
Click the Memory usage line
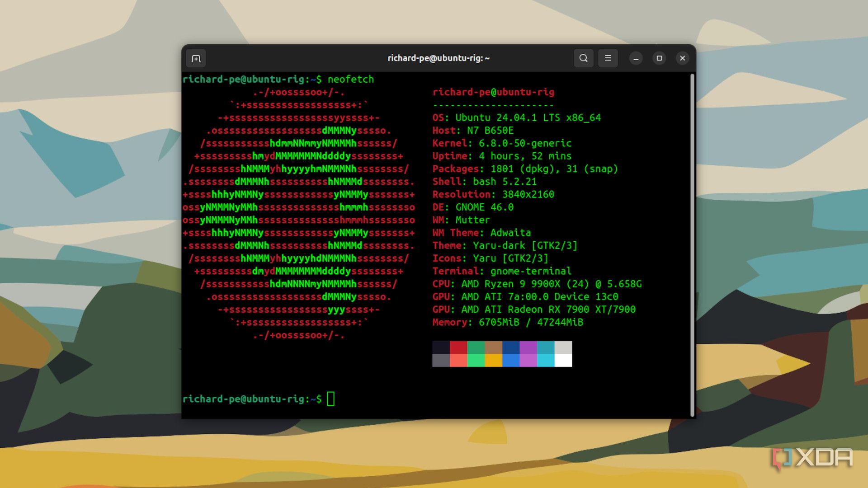click(507, 323)
